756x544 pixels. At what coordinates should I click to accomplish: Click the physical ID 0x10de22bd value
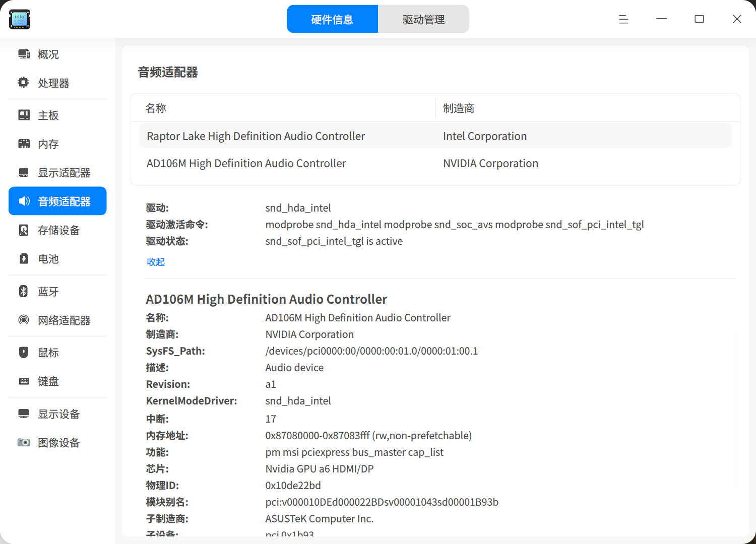click(x=293, y=486)
